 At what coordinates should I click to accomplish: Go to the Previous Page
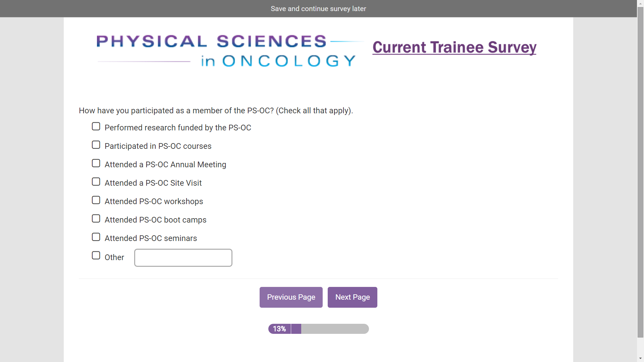(291, 297)
